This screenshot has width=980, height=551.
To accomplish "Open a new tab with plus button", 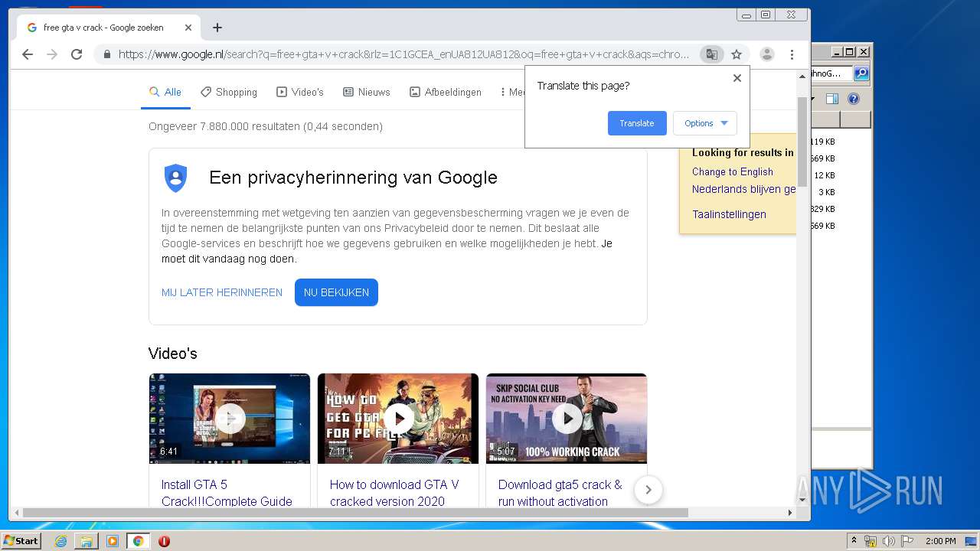I will pos(217,28).
